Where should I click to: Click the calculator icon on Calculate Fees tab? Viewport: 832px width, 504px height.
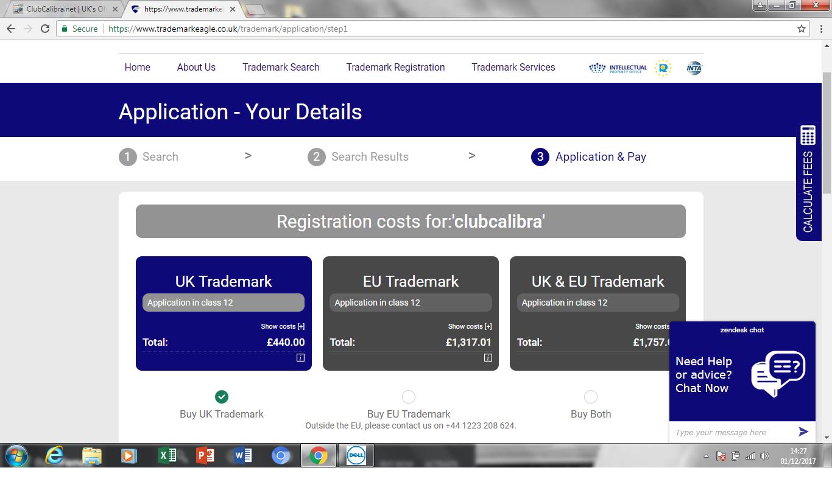808,135
